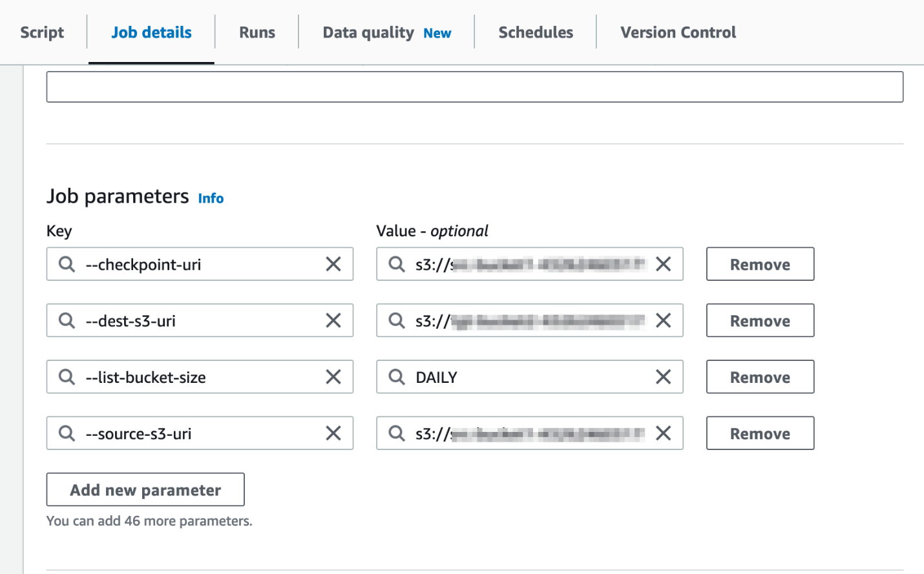Clear the --list-bucket-size key with its X icon

point(333,376)
